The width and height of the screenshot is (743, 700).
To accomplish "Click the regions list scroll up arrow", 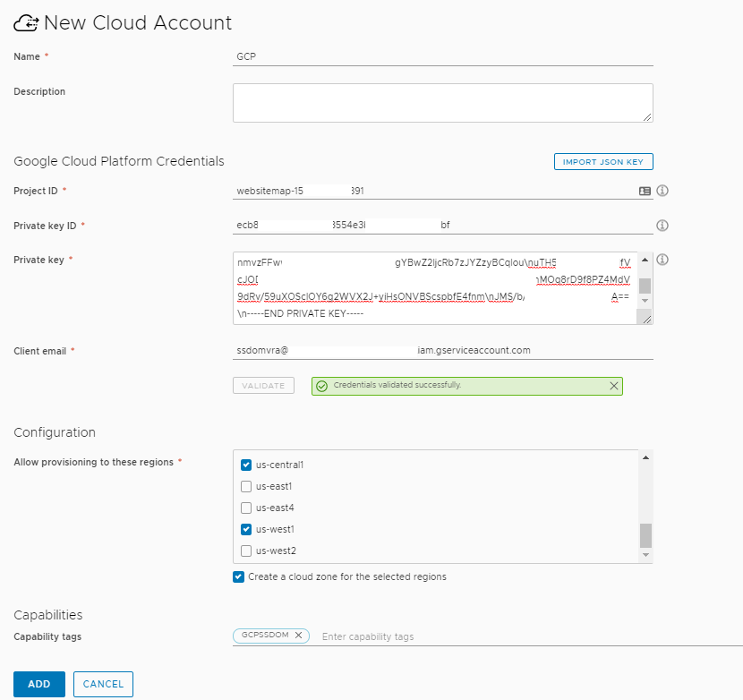I will [645, 457].
